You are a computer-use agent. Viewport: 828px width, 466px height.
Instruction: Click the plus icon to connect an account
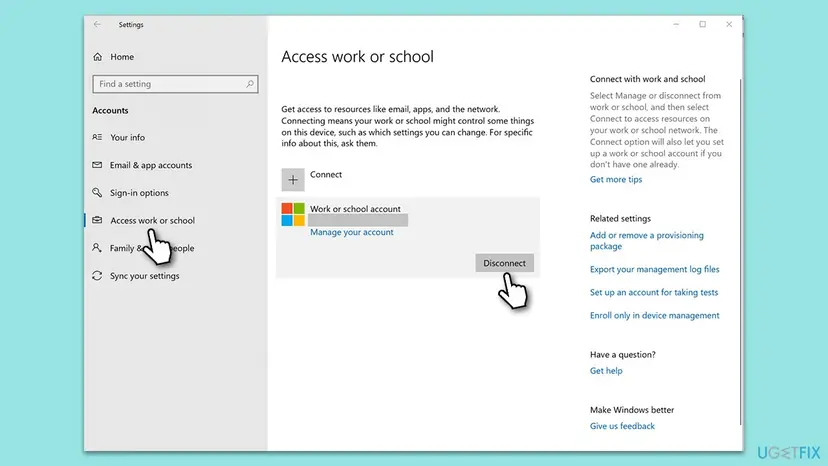coord(293,180)
